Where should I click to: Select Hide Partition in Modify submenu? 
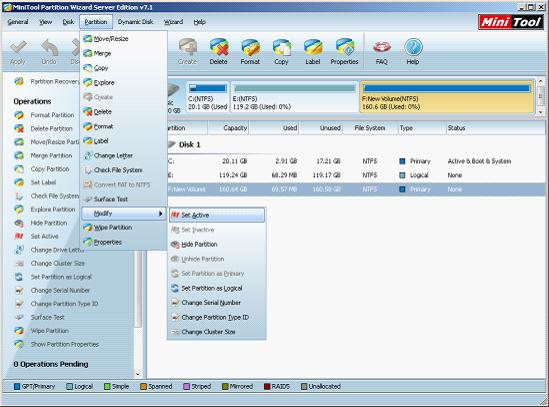click(x=217, y=244)
